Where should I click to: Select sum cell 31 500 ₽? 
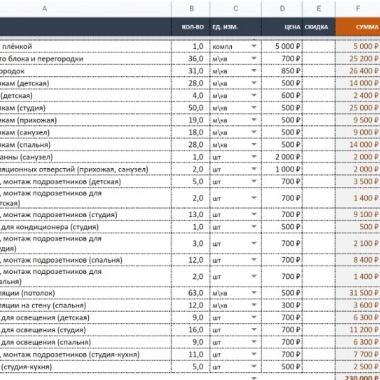(x=358, y=293)
